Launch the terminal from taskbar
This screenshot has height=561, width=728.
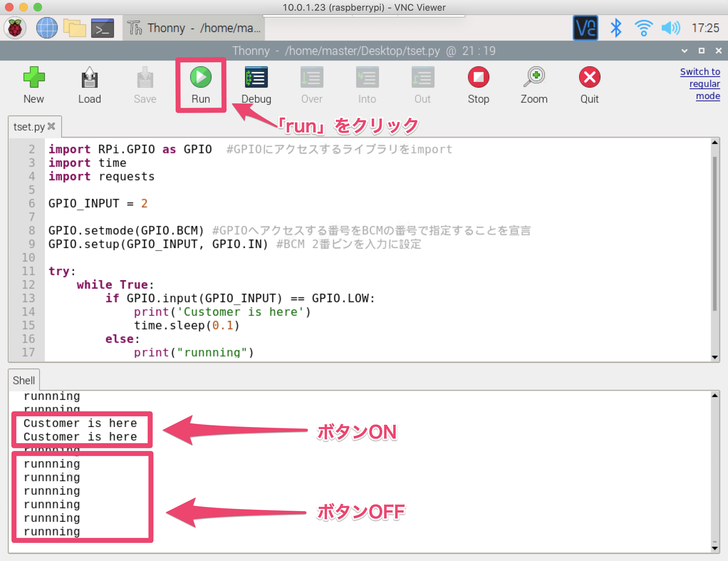click(x=102, y=28)
